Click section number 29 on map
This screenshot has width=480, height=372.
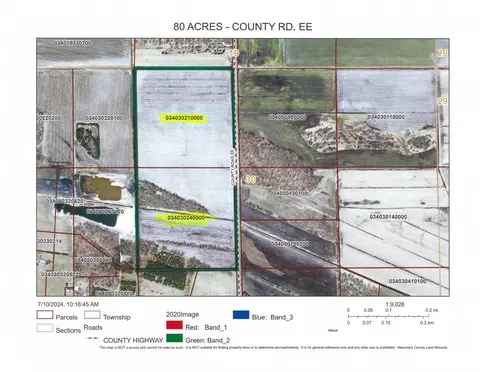point(442,101)
